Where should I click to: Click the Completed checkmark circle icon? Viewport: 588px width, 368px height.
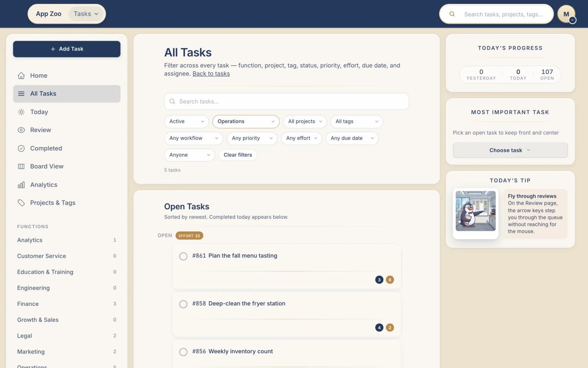point(21,148)
